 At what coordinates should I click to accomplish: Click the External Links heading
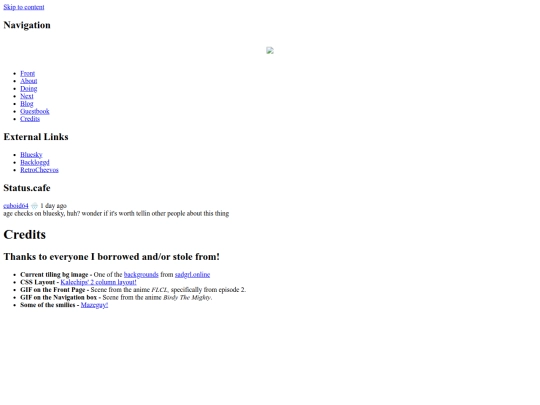tap(36, 137)
